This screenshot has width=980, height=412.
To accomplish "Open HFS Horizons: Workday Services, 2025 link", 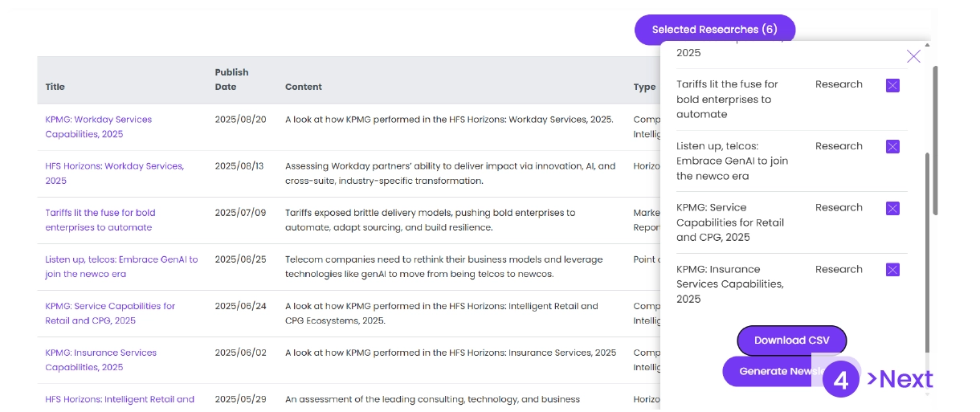I will (115, 173).
